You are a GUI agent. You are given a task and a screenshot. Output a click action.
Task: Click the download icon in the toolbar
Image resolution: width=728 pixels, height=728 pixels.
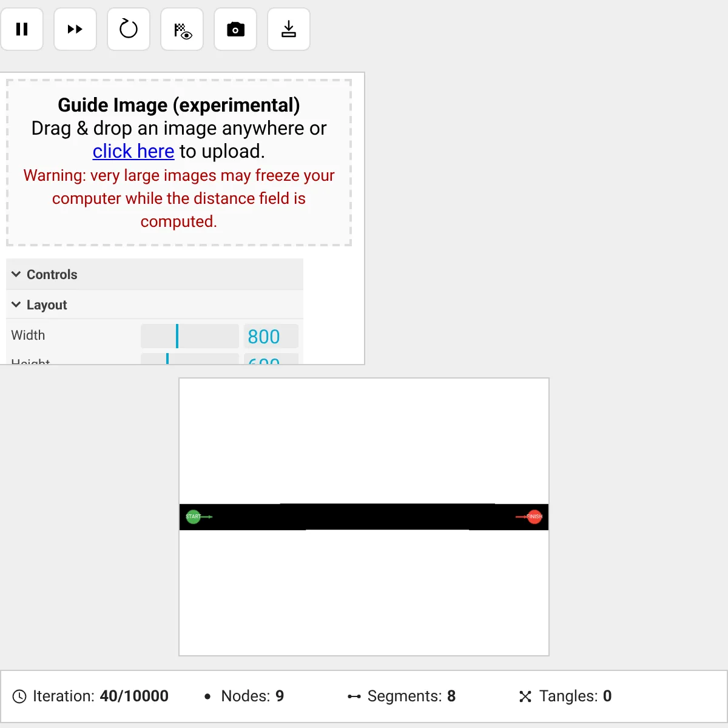289,29
